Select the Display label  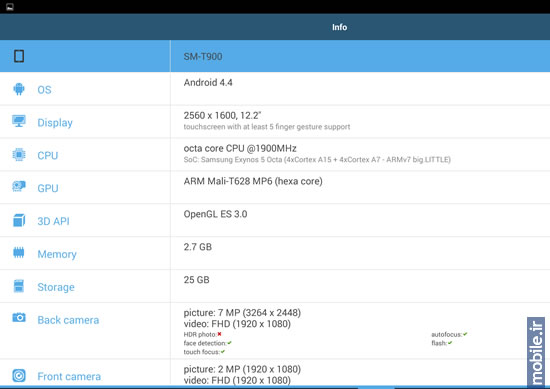tap(55, 123)
